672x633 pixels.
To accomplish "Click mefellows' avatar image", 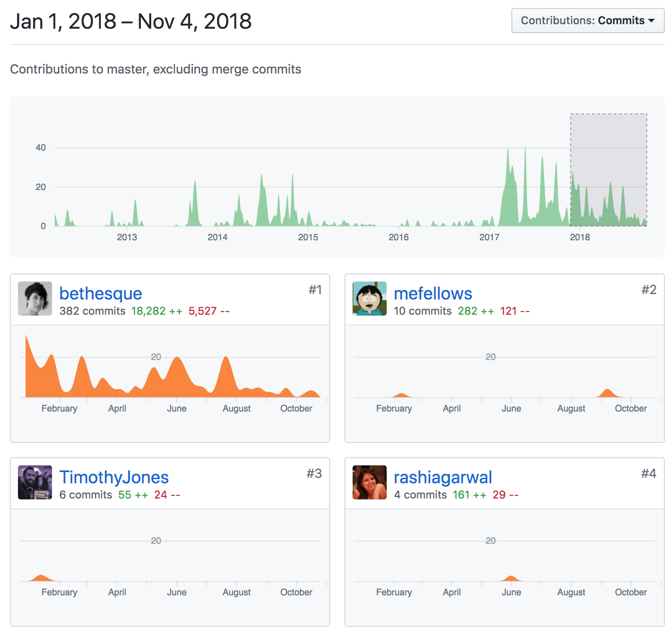I will (370, 299).
